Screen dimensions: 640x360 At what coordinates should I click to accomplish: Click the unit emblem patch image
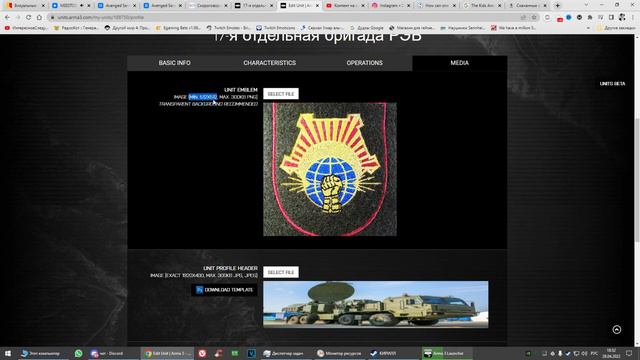(330, 169)
